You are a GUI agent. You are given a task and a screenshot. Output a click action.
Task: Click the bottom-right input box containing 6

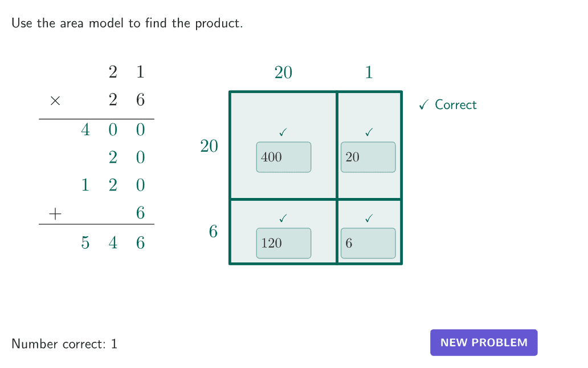tap(368, 243)
